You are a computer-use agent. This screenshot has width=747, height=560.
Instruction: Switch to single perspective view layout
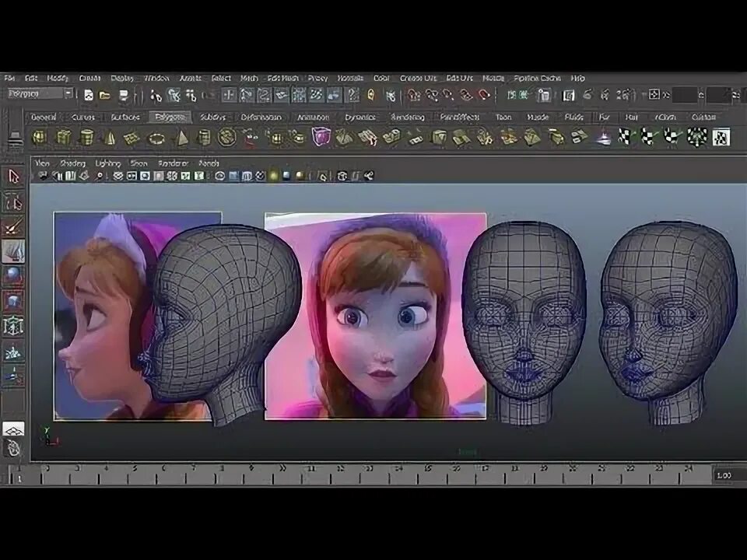coord(13,429)
